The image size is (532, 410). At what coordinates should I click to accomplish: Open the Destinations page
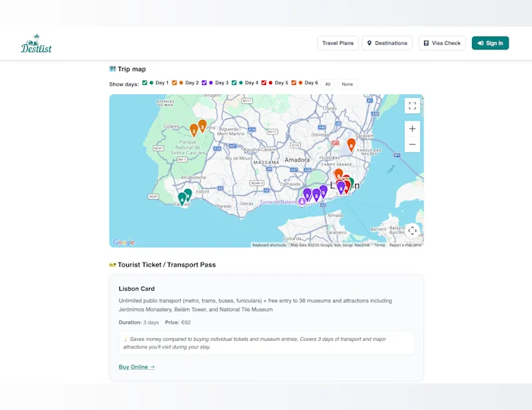click(x=387, y=43)
